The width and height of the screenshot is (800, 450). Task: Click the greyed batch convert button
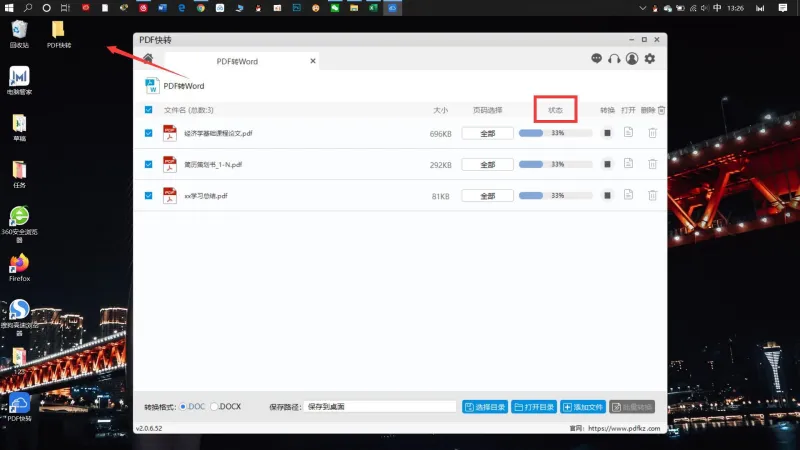pyautogui.click(x=632, y=407)
